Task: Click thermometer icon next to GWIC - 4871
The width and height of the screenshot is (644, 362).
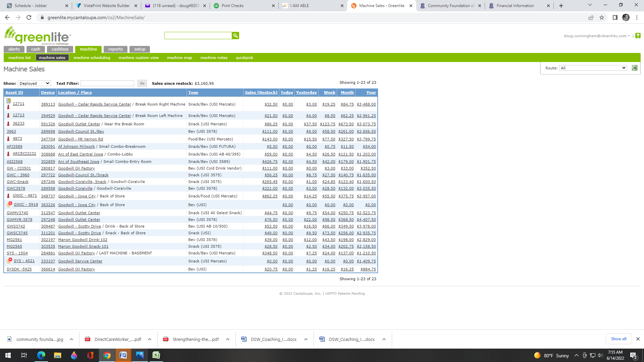Action: tap(8, 196)
